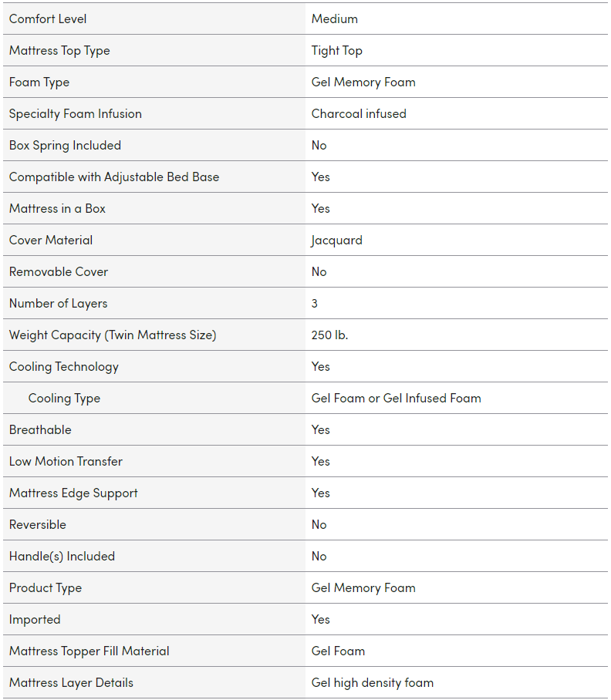Click the Number of Layers label
Screen dimensions: 611x700
coord(58,303)
